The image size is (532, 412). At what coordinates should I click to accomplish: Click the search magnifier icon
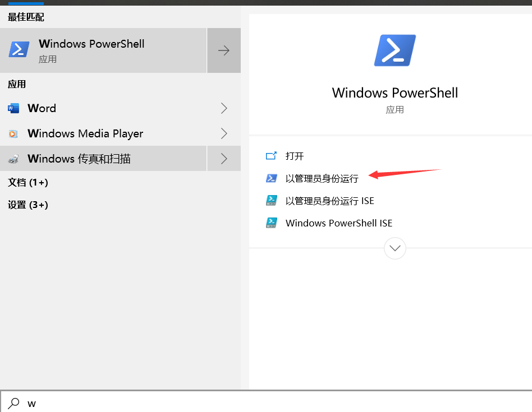[14, 403]
